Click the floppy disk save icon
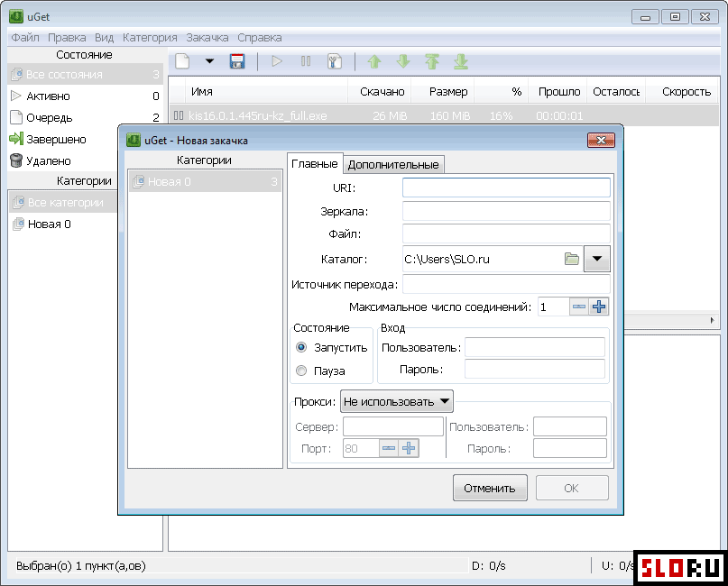 pos(238,61)
